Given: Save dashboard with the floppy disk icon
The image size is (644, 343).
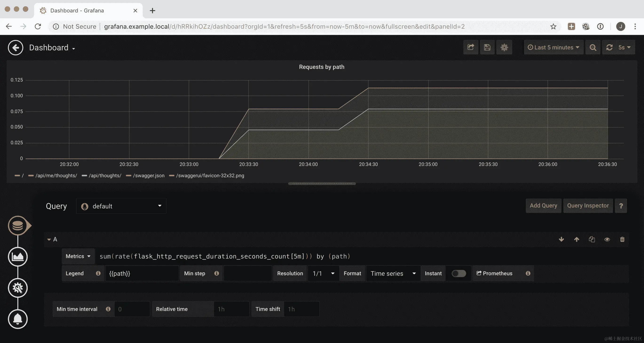Looking at the screenshot, I should (487, 47).
